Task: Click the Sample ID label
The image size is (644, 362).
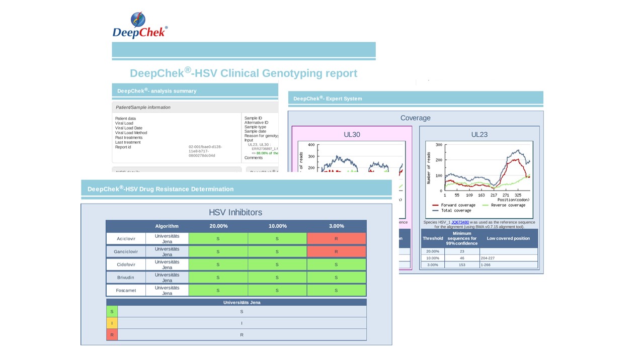Action: click(254, 119)
